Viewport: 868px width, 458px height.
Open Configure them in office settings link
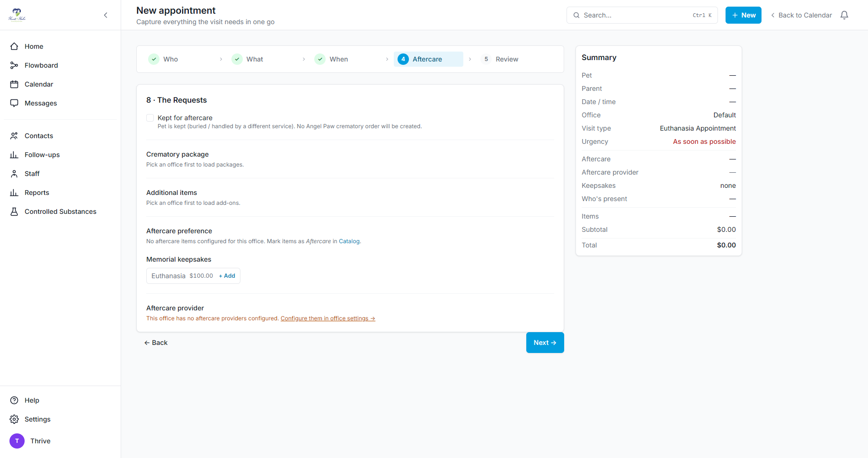pos(328,318)
